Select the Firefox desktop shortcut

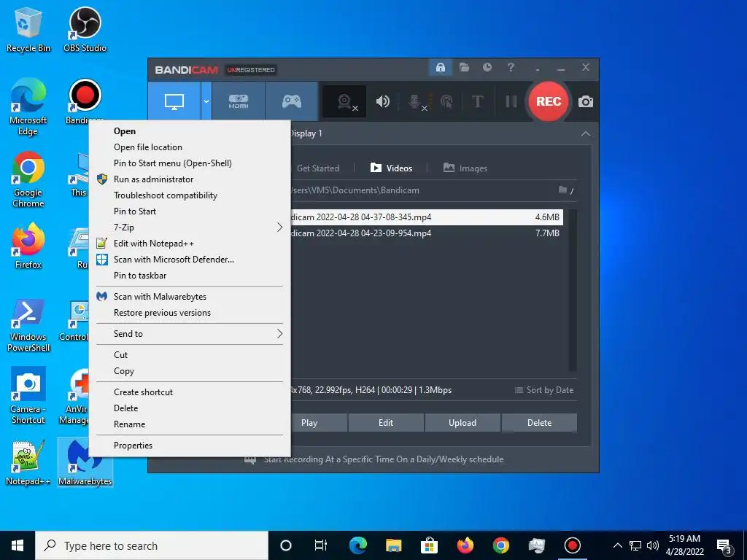28,246
